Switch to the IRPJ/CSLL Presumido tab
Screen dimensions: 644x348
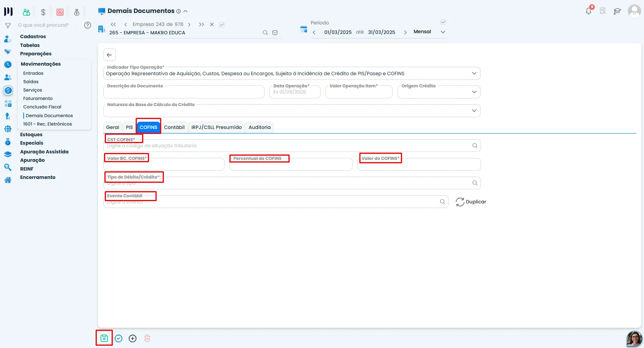pos(216,127)
